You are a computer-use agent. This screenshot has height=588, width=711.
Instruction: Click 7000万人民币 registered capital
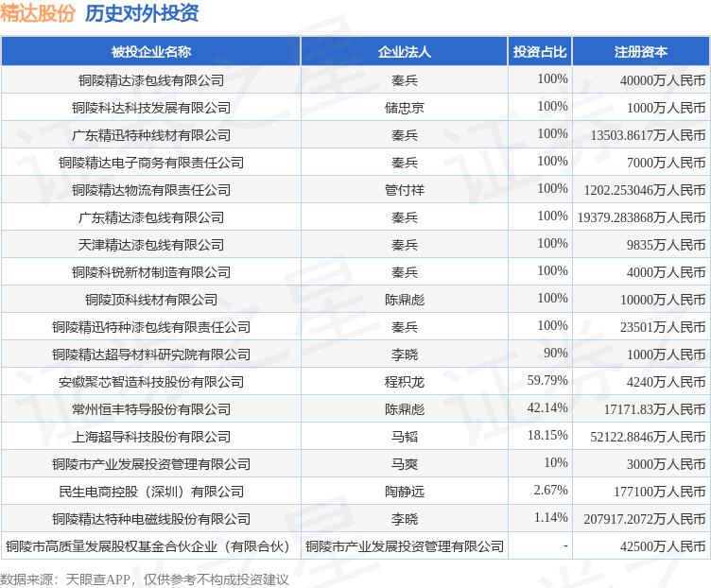click(x=667, y=163)
